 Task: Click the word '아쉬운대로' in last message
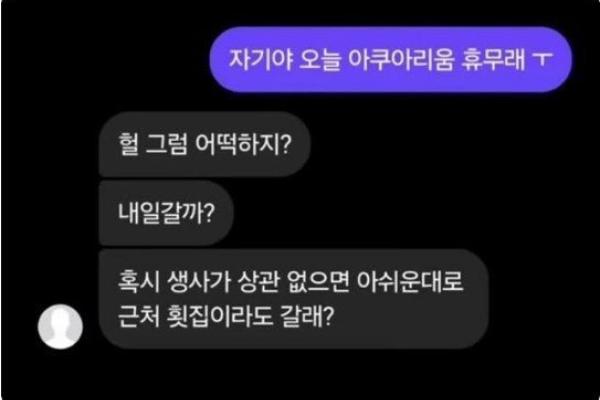[410, 281]
